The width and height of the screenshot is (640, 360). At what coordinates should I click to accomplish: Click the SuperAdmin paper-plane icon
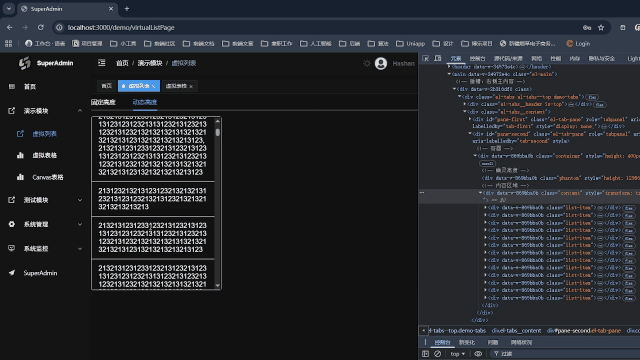(x=11, y=273)
